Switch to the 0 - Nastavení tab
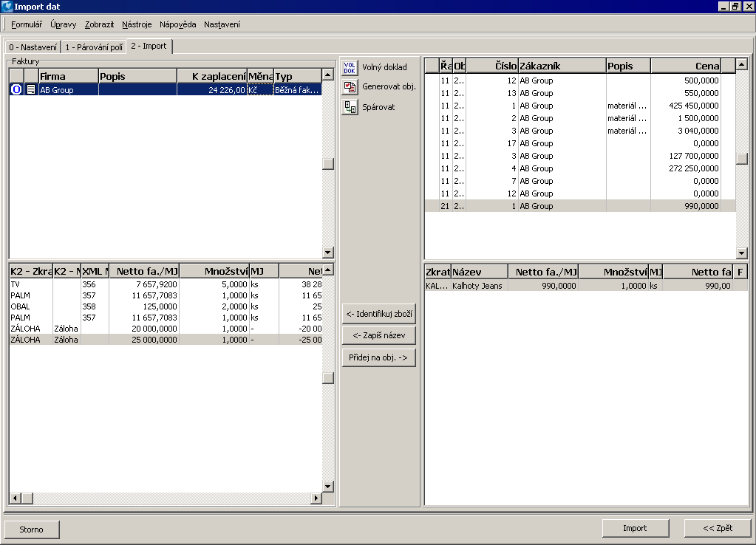The height and width of the screenshot is (545, 756). (32, 45)
